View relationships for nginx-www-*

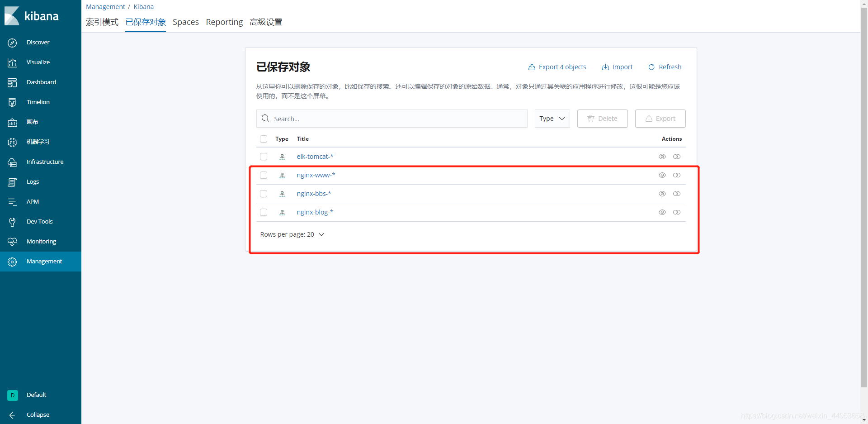coord(677,175)
